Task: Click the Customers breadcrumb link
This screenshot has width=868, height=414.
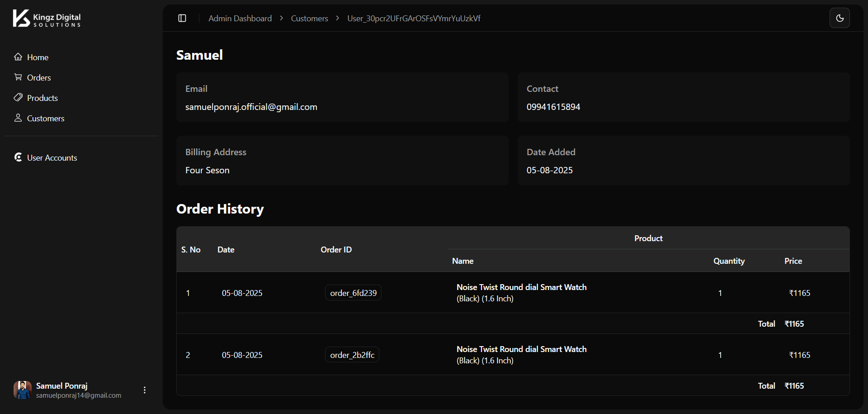Action: [309, 19]
